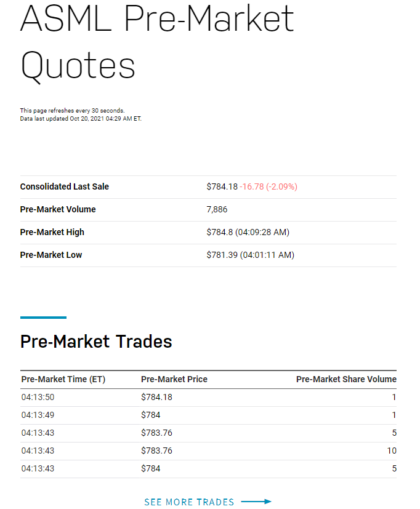Select the Consolidated Last Sale label

coord(64,186)
